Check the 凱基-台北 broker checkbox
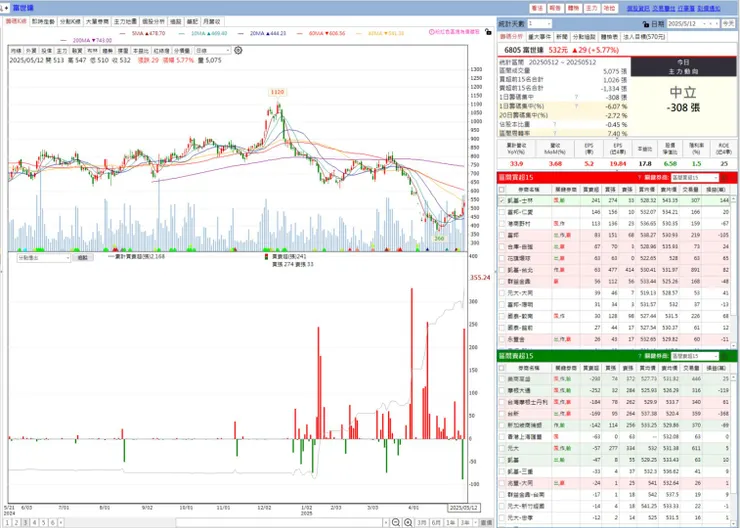 pos(502,270)
